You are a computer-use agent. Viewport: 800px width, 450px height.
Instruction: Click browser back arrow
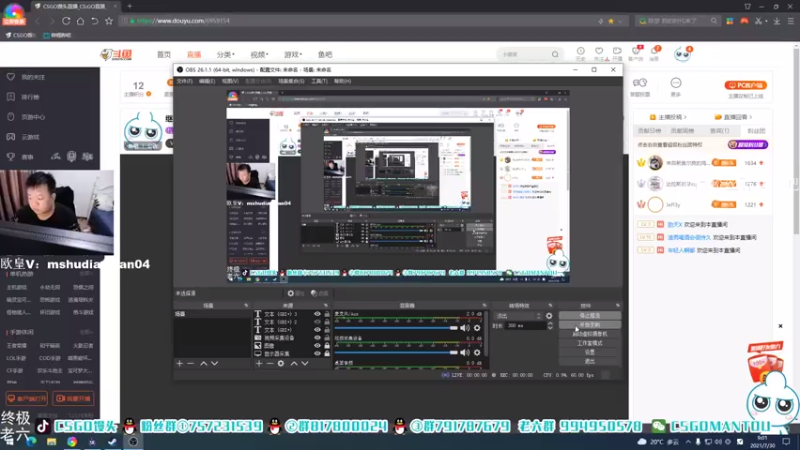[x=38, y=21]
